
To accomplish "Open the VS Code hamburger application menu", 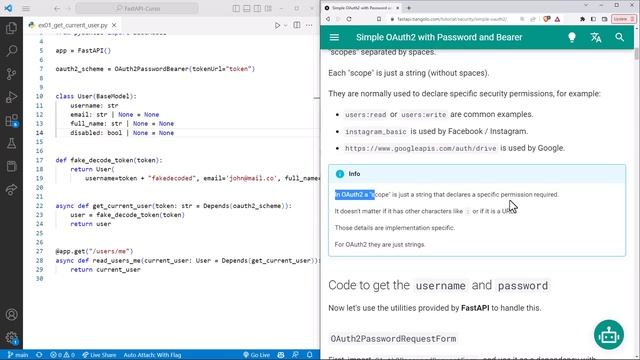I will (26, 8).
